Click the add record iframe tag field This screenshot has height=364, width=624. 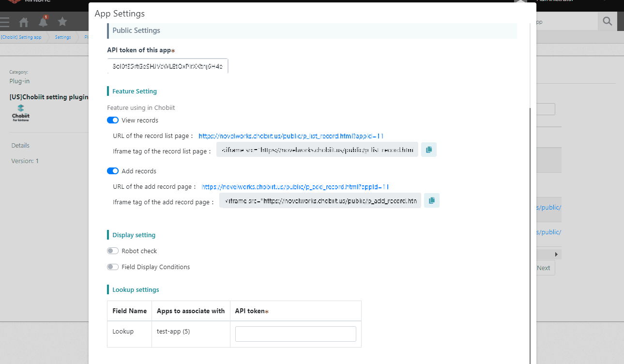click(x=320, y=200)
